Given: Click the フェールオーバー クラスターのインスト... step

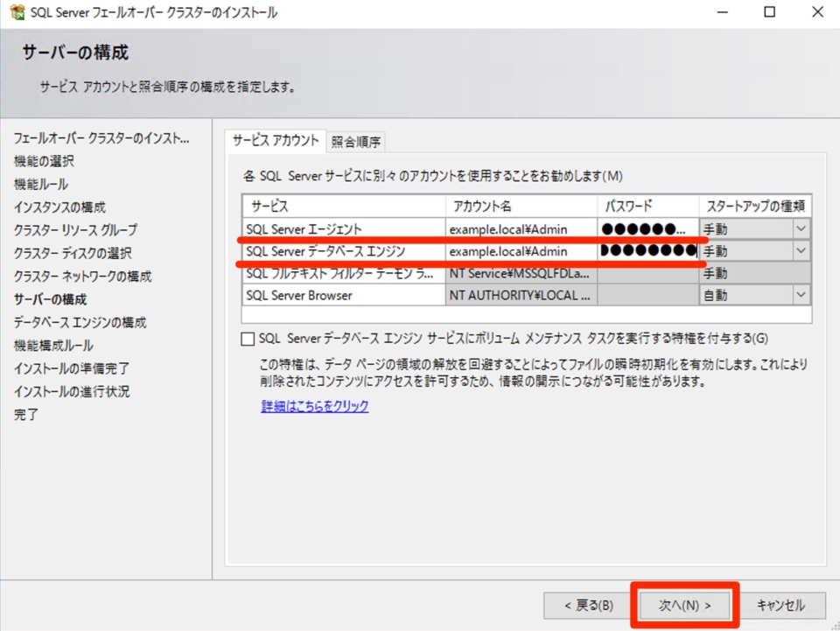Looking at the screenshot, I should pos(101,138).
